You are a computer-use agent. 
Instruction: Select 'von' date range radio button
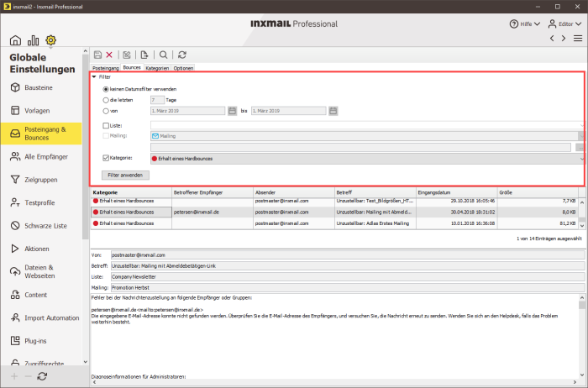click(x=106, y=111)
